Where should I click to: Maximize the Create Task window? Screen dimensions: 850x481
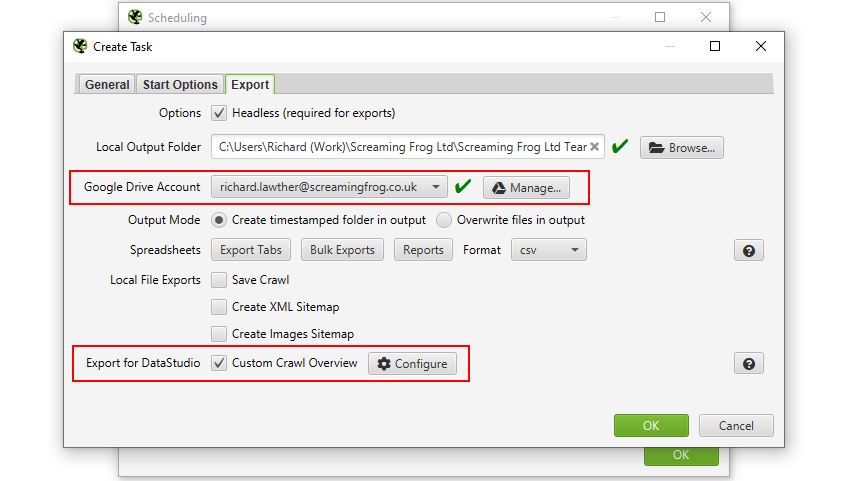715,47
